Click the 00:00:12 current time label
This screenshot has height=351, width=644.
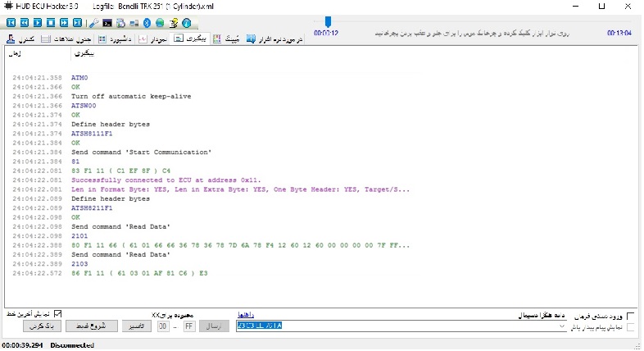pos(326,33)
